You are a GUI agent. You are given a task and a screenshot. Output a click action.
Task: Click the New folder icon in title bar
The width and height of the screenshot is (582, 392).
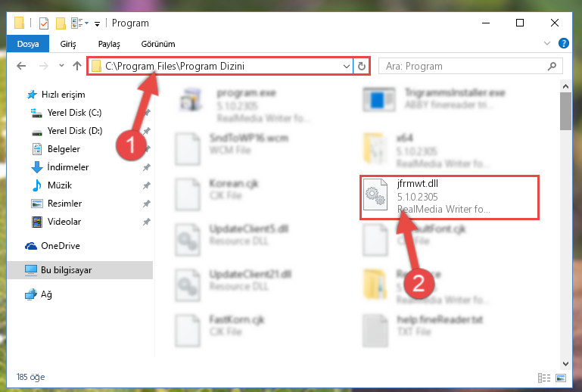[61, 23]
